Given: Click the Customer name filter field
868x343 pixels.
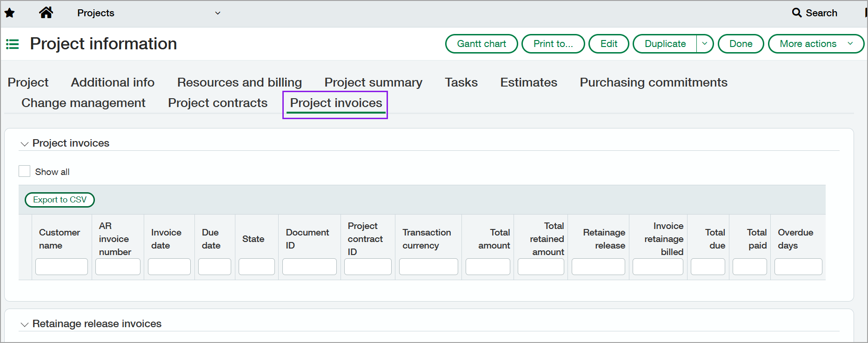Looking at the screenshot, I should 61,267.
